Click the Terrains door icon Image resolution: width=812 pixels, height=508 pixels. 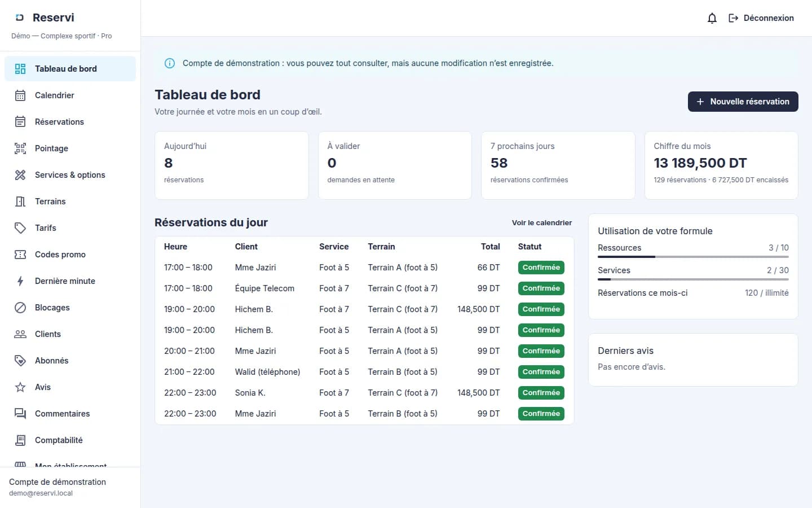pos(20,202)
